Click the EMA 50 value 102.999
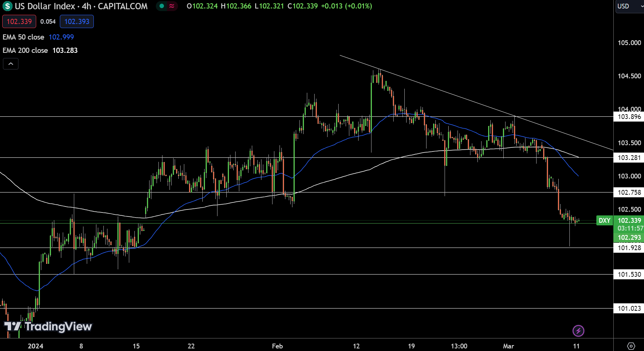This screenshot has height=351, width=644. click(61, 37)
